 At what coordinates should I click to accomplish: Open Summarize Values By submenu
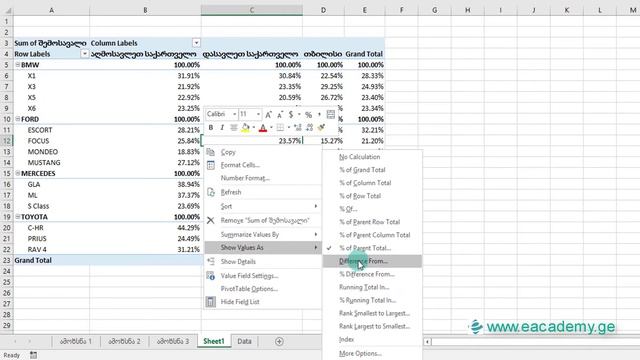tap(263, 235)
